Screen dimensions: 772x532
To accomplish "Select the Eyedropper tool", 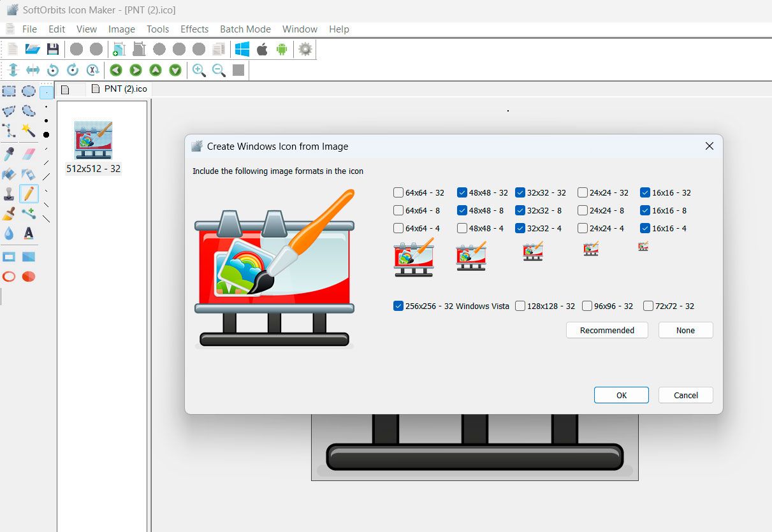I will 8,154.
